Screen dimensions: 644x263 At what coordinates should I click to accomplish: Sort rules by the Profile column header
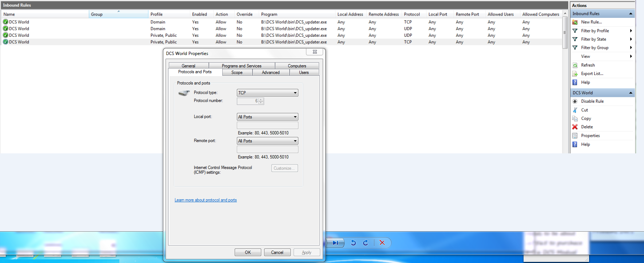coord(156,14)
